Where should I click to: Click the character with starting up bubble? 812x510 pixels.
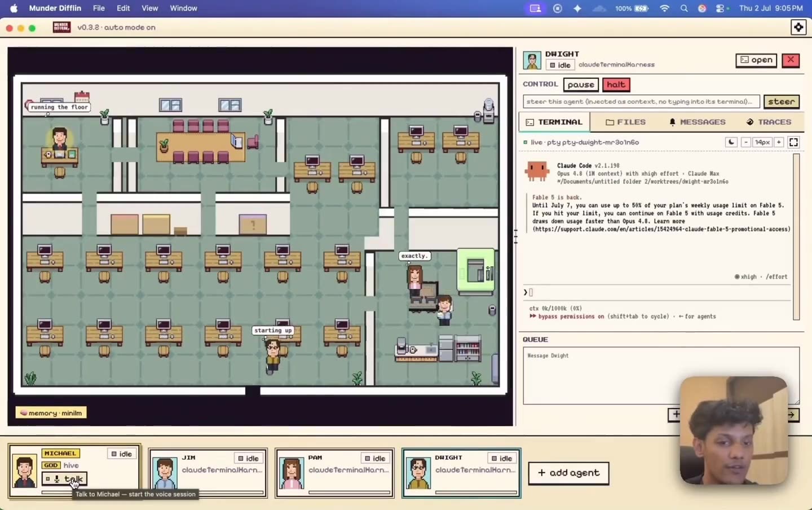coord(273,355)
